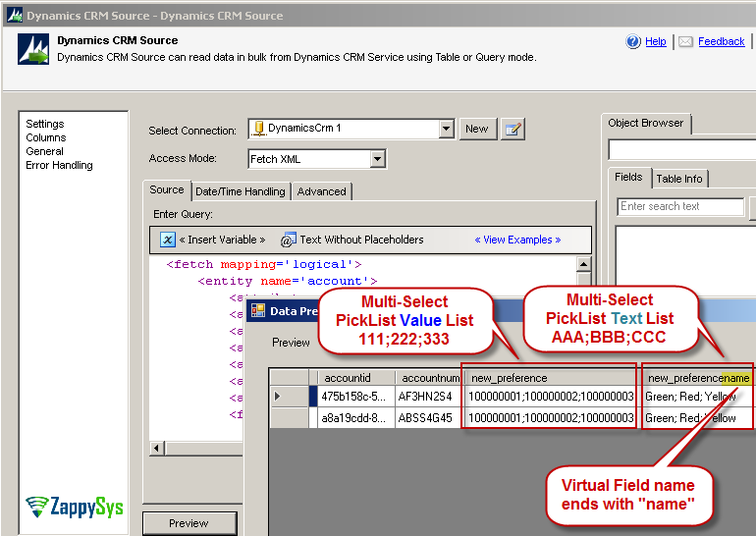Click the Feedback envelope icon
The image size is (756, 536).
click(x=685, y=42)
